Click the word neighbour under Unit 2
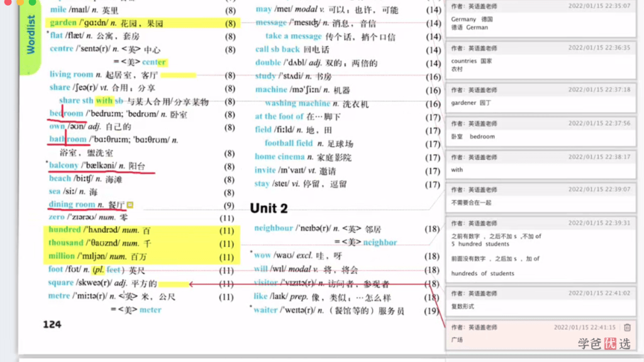The image size is (644, 362). point(274,229)
